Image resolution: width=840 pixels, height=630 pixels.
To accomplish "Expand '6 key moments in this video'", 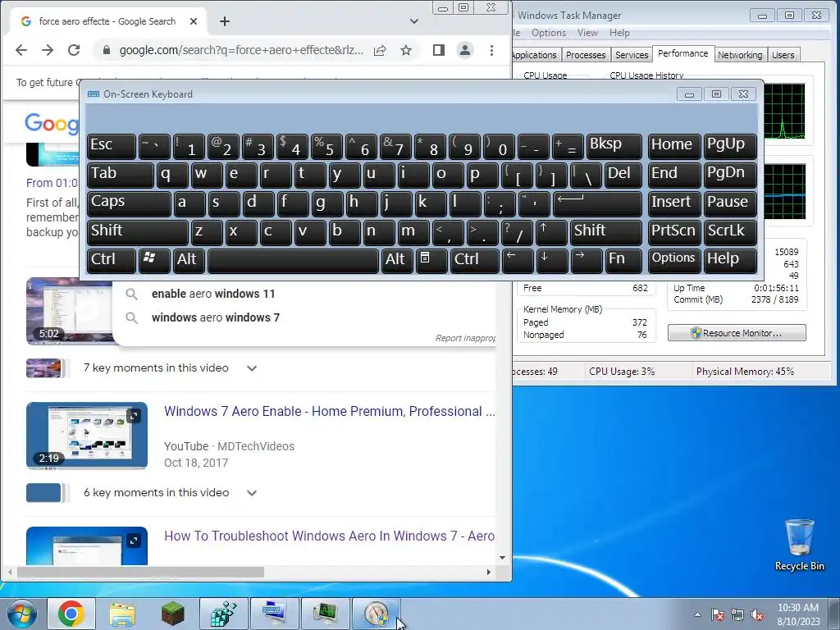I will [x=252, y=493].
